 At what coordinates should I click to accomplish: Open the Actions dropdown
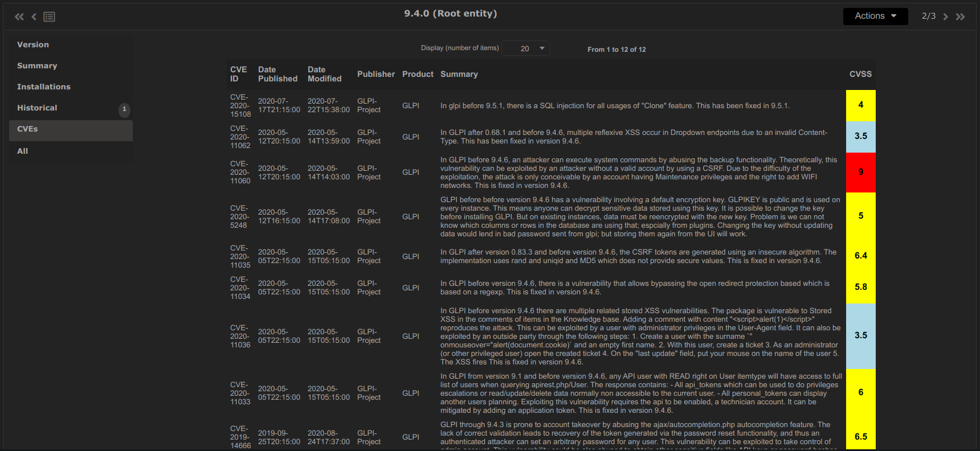(x=876, y=16)
